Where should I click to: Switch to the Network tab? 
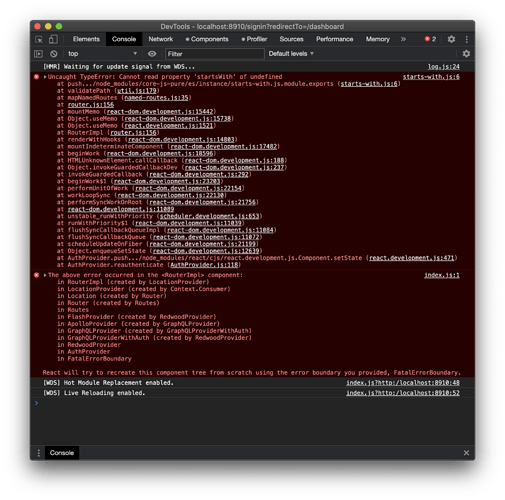click(x=161, y=39)
